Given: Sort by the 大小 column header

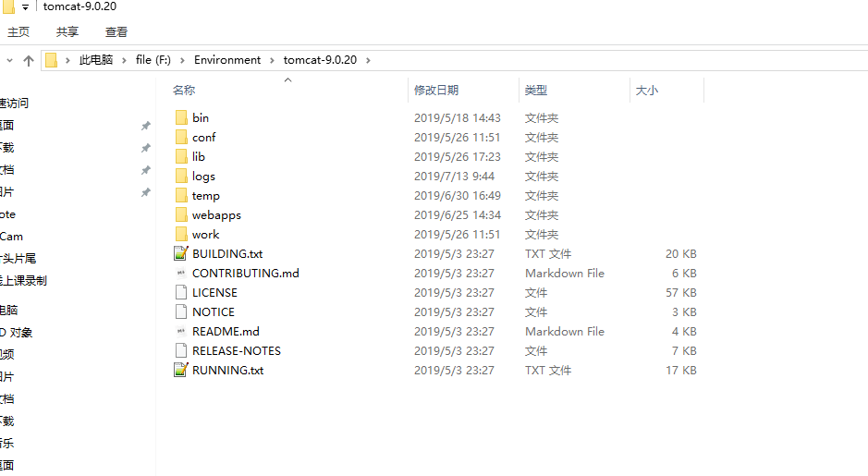Looking at the screenshot, I should [x=667, y=91].
